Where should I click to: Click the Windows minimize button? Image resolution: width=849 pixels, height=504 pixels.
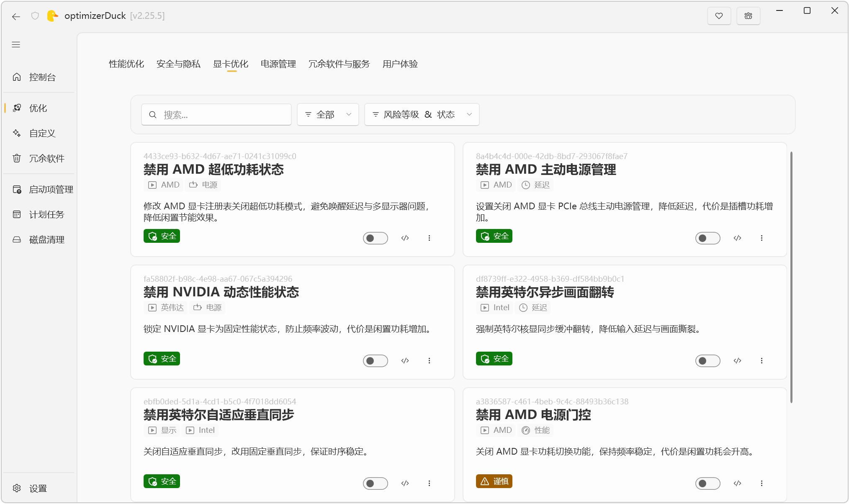click(x=780, y=11)
